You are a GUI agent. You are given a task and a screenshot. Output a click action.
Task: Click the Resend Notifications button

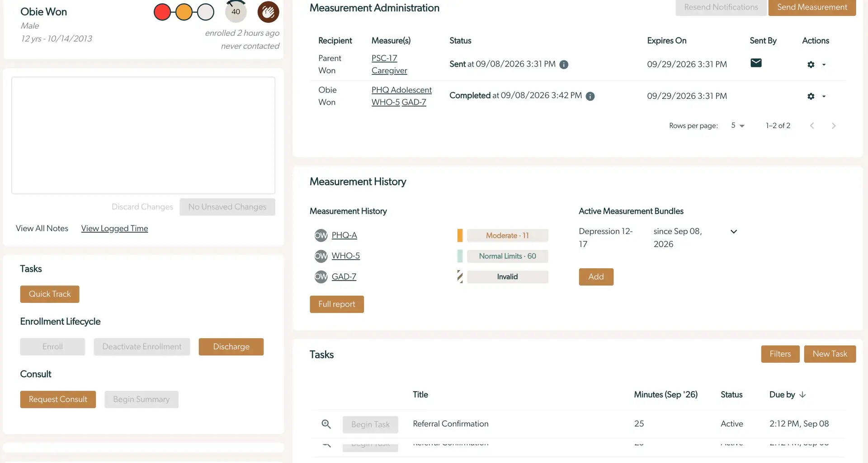(x=721, y=7)
